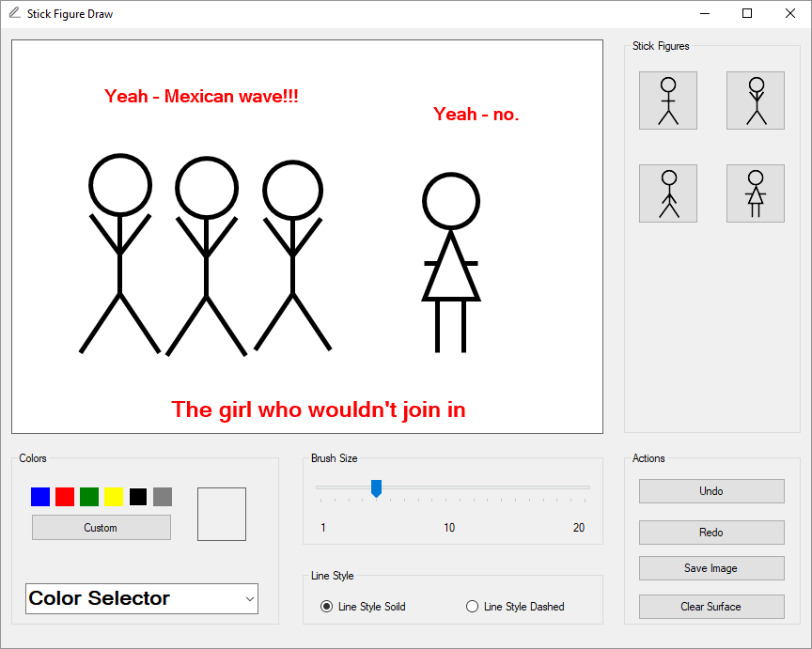This screenshot has width=812, height=649.
Task: Choose the green color swatch
Action: 89,497
